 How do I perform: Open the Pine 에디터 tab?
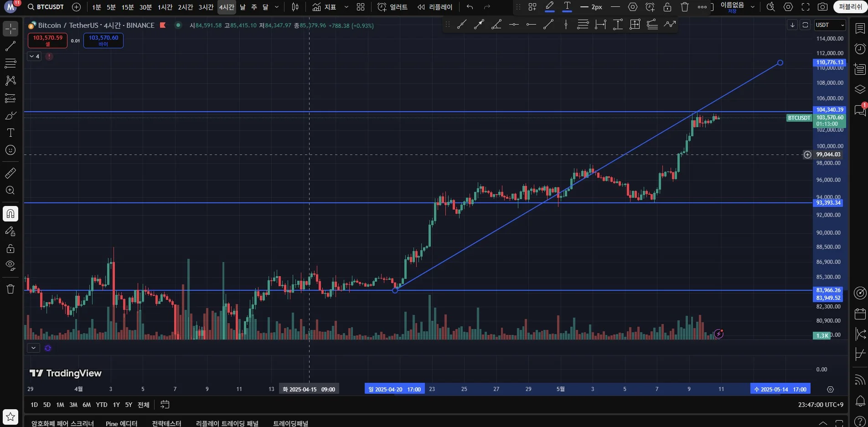(122, 423)
